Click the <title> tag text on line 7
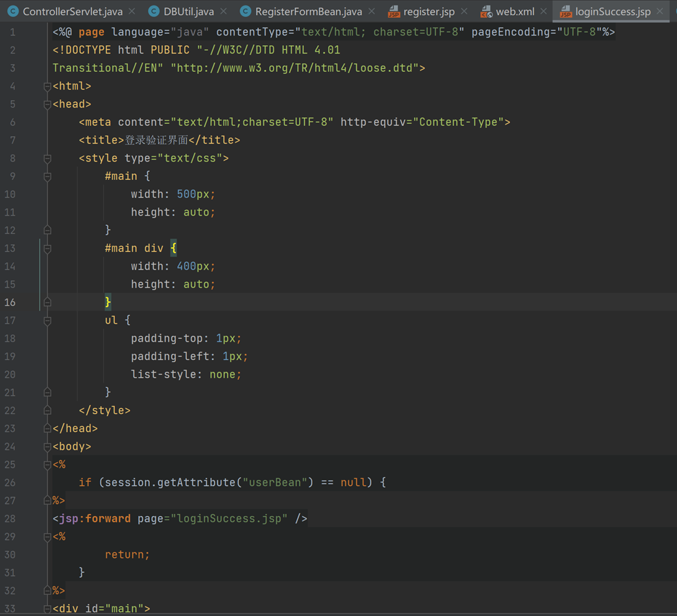Screen dimensions: 677x616 click(101, 140)
